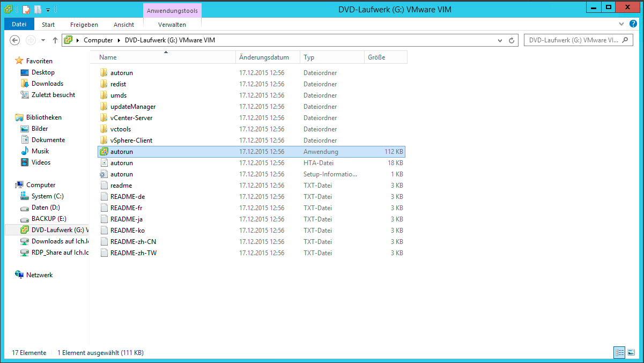Open Downloads in the Favoriten group
Viewport: 644px width, 363px height.
coord(47,84)
